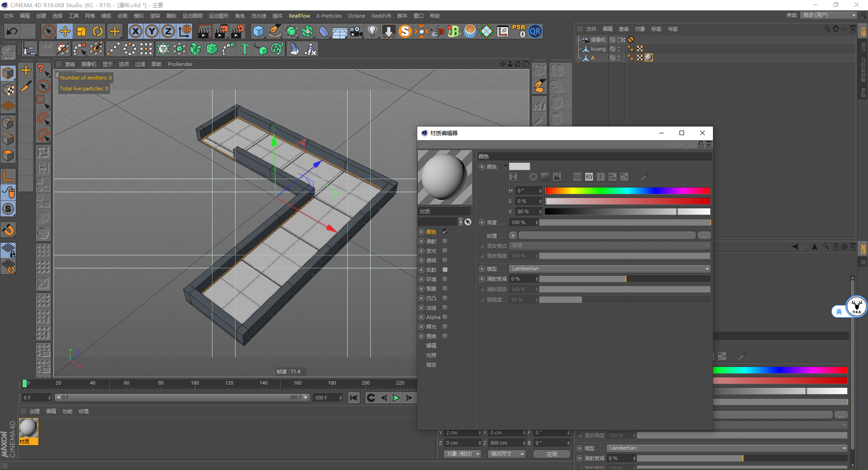This screenshot has width=868, height=470.
Task: Enable the 发光 luminance channel checkbox
Action: [x=445, y=251]
